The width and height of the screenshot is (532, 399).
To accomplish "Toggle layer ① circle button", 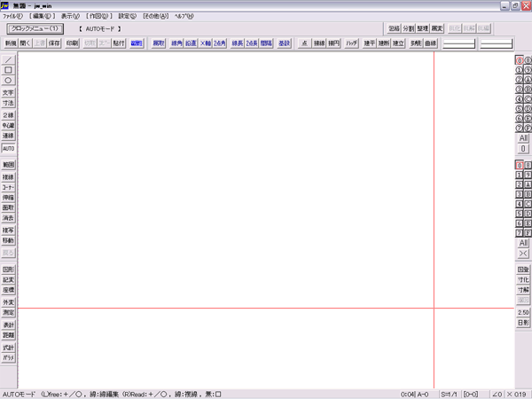I will 519,70.
